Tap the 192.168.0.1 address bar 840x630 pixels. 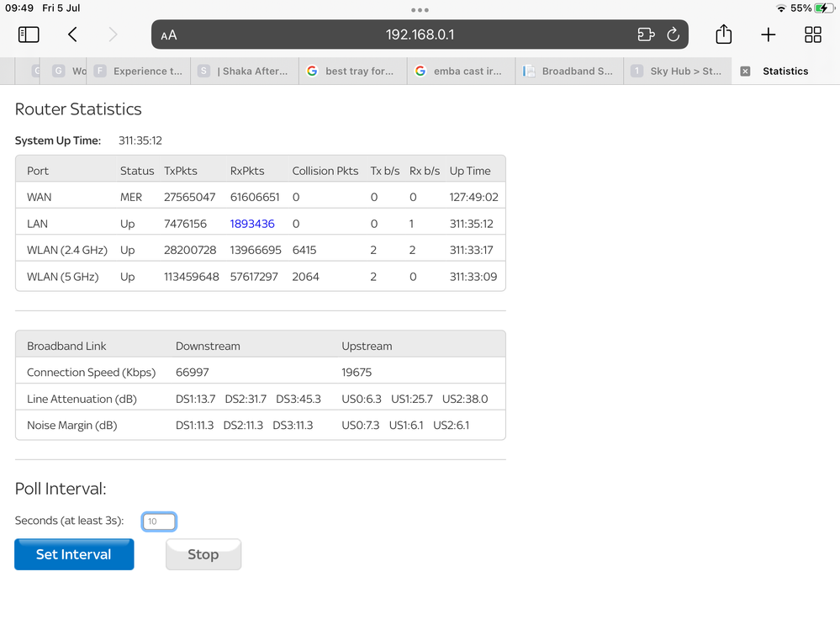click(420, 35)
